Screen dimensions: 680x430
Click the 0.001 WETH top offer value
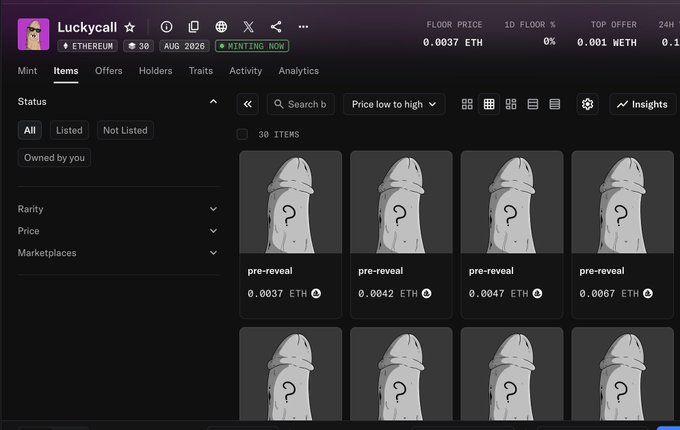click(x=607, y=42)
